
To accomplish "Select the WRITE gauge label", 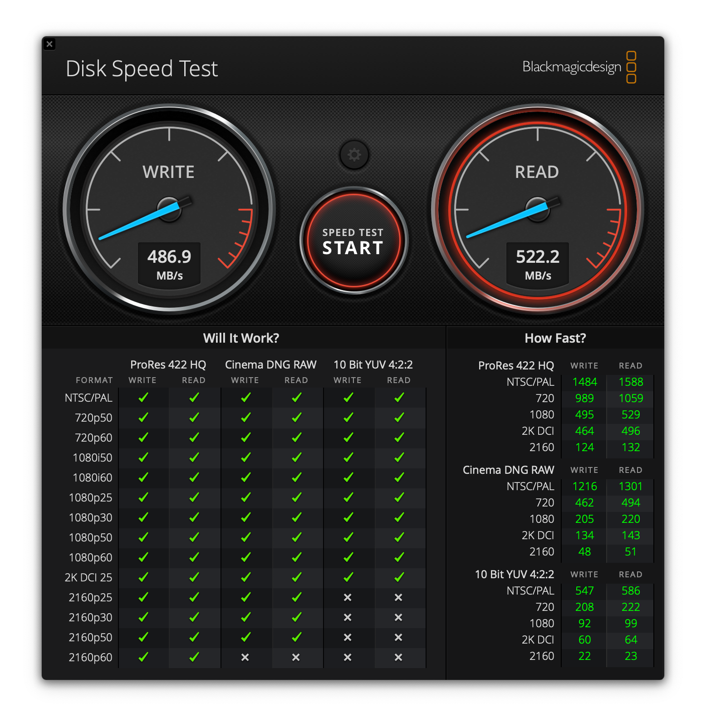I will click(168, 172).
